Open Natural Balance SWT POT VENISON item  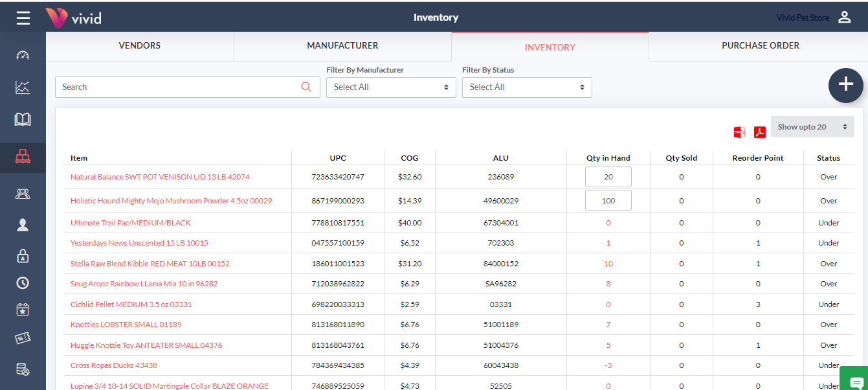[160, 177]
